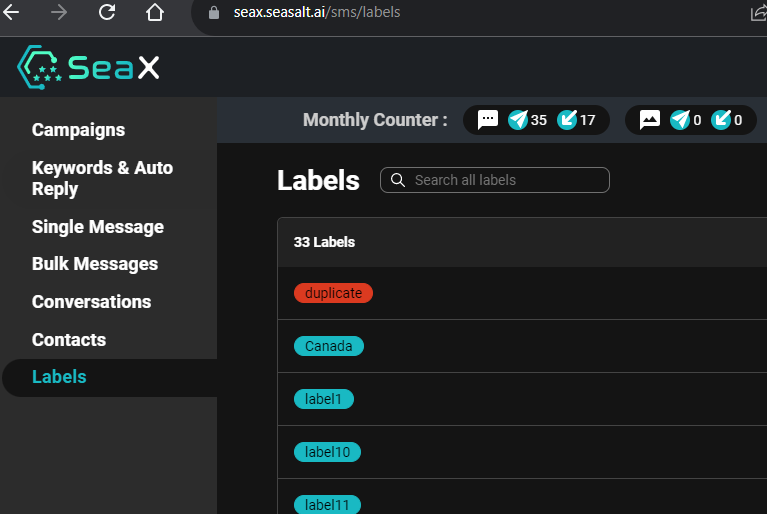Image resolution: width=767 pixels, height=514 pixels.
Task: Go back using browser back arrow
Action: (x=11, y=12)
